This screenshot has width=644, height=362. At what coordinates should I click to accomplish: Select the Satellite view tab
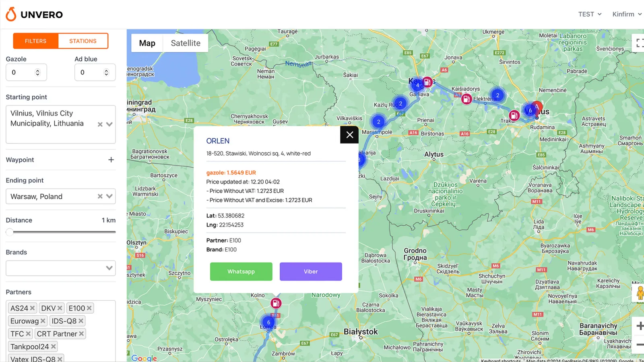[186, 43]
